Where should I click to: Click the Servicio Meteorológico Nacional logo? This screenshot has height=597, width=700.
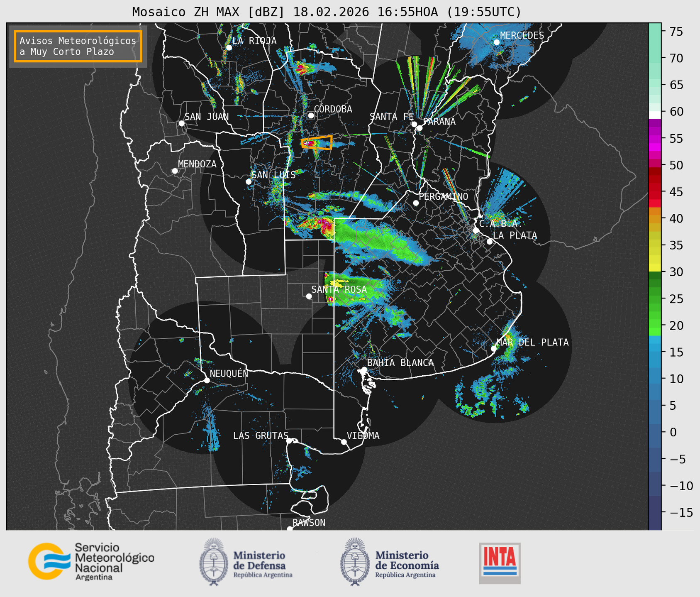point(91,561)
